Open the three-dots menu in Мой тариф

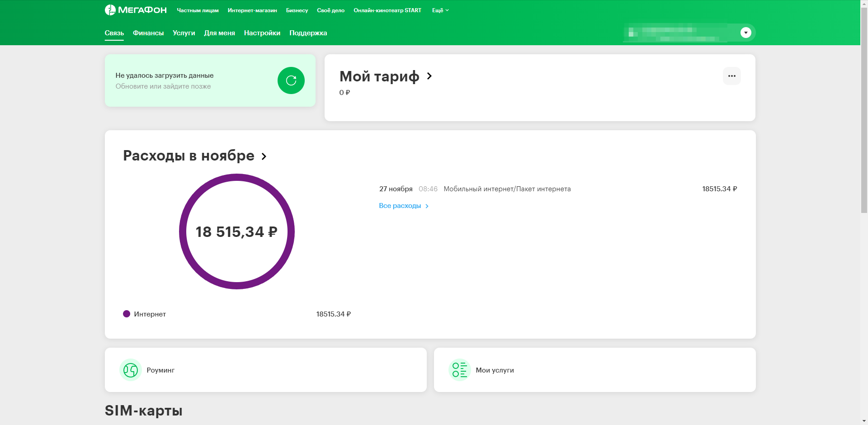click(732, 76)
